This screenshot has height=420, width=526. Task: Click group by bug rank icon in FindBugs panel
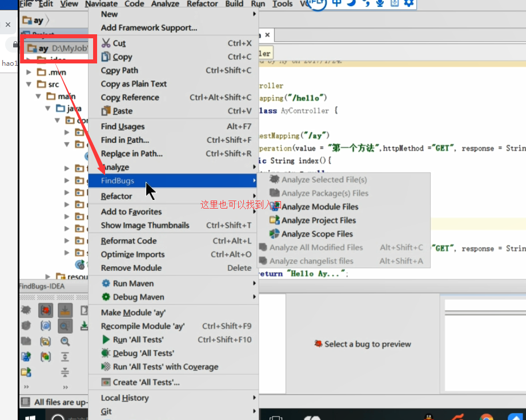pyautogui.click(x=46, y=357)
